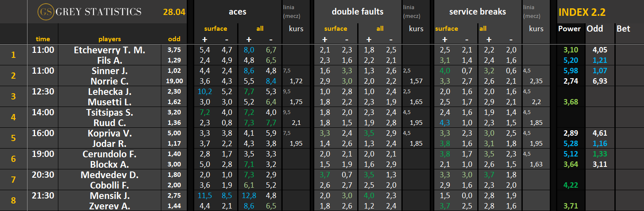This screenshot has width=644, height=211.
Task: Select Norrie C. odd 19,00
Action: 174,81
